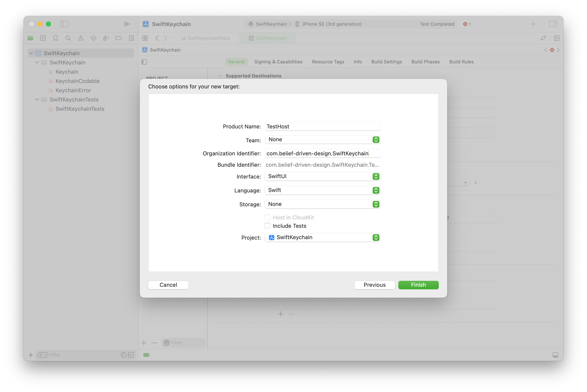The width and height of the screenshot is (587, 392).
Task: Select the KeychainCodable file
Action: click(73, 81)
